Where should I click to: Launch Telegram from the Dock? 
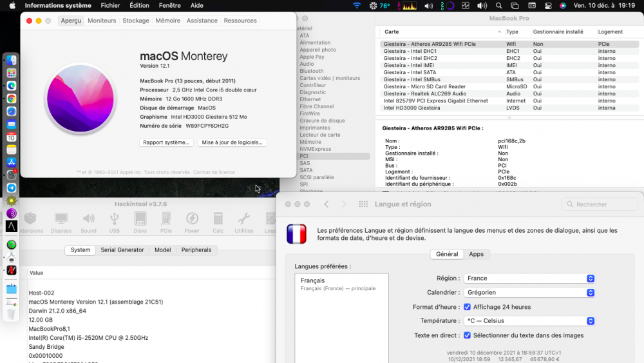point(12,188)
